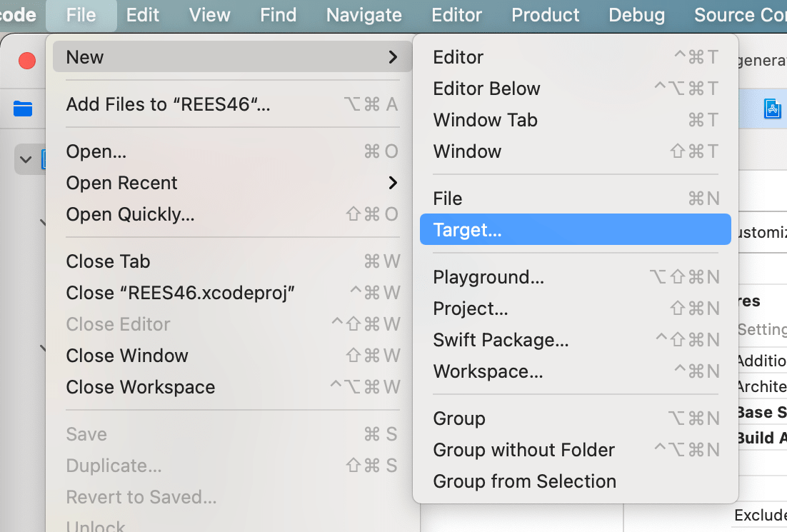
Task: Open the Navigate menu
Action: pyautogui.click(x=364, y=15)
